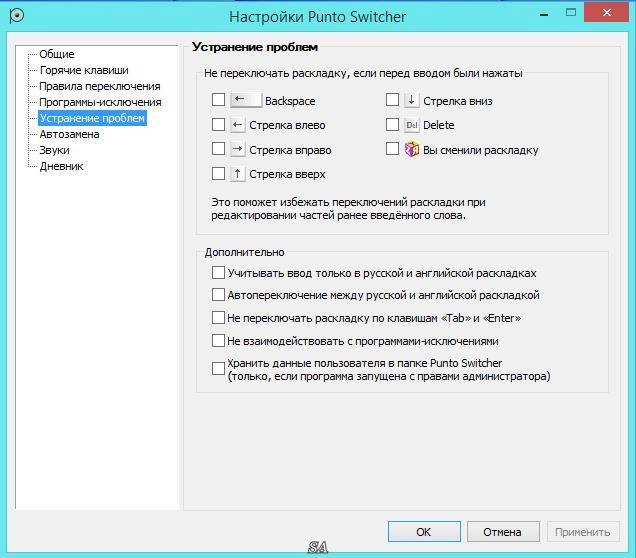
Task: Click the Устранение проблем page heading
Action: [255, 47]
